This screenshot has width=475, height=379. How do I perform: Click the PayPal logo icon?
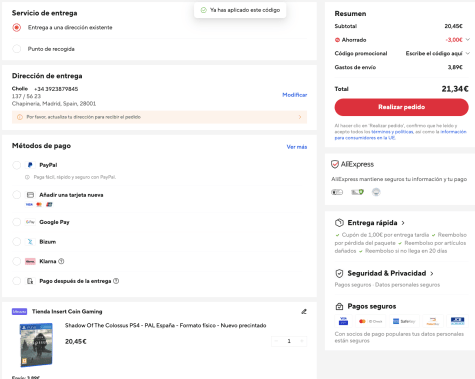point(30,165)
